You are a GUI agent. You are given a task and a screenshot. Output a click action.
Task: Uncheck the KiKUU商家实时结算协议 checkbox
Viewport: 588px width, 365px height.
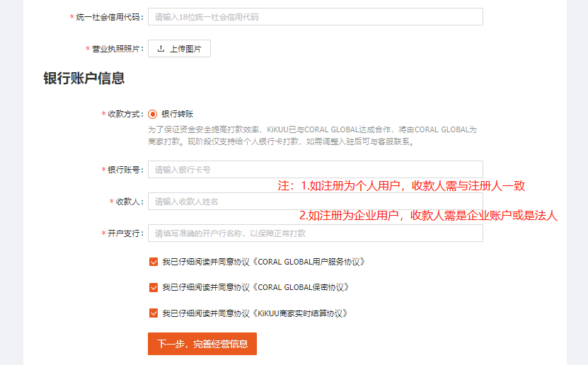click(154, 313)
